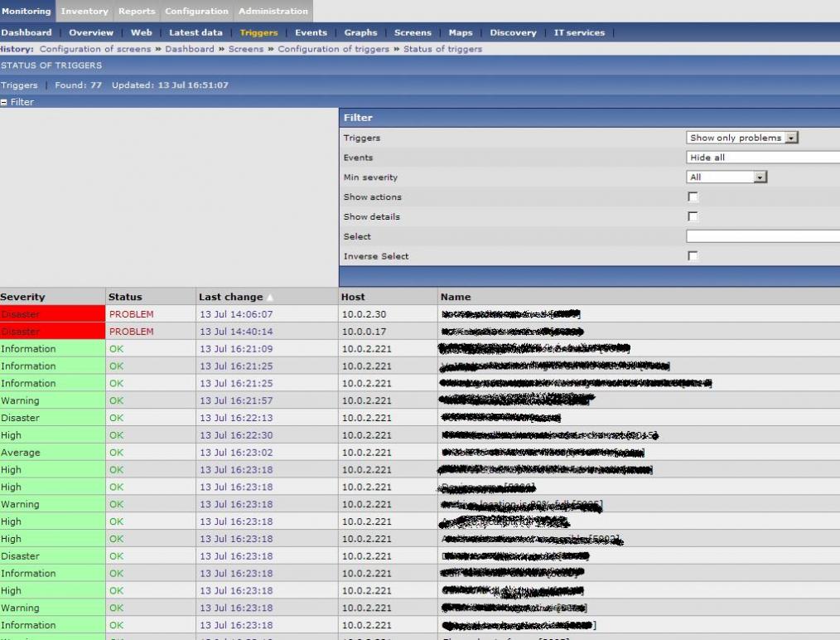
Task: Click Warning severity cell at 16:21:57
Action: click(52, 400)
